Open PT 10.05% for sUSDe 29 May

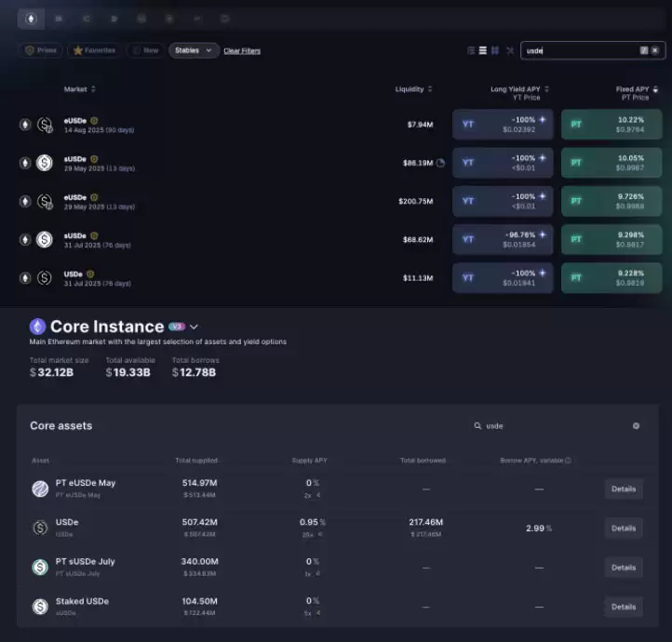point(612,163)
